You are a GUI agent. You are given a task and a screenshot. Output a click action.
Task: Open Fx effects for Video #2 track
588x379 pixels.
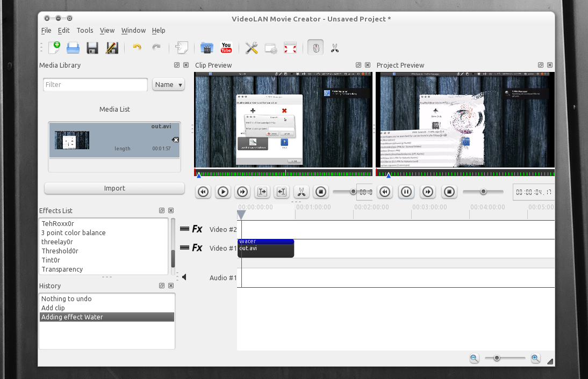click(197, 229)
